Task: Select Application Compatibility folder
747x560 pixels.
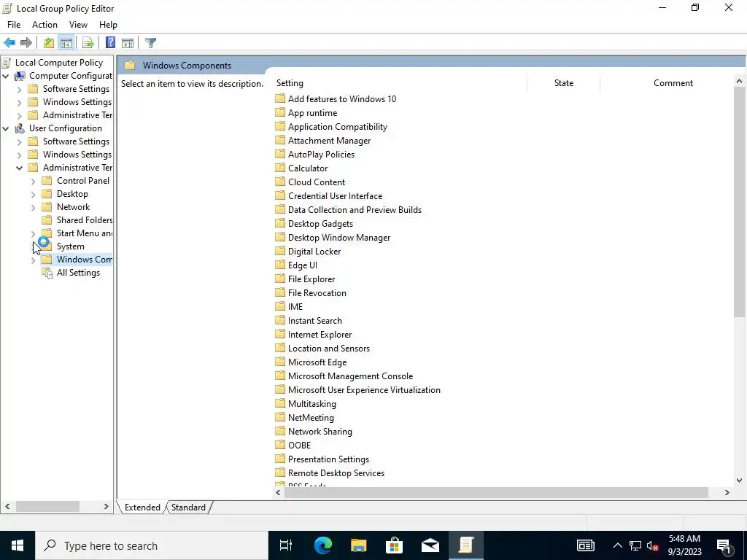Action: (338, 127)
